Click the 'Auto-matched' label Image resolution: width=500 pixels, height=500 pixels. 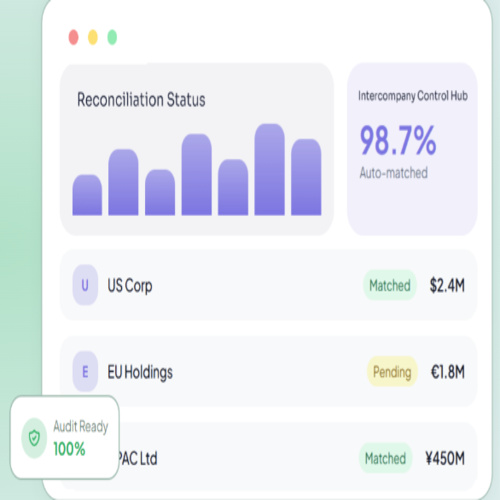point(394,173)
